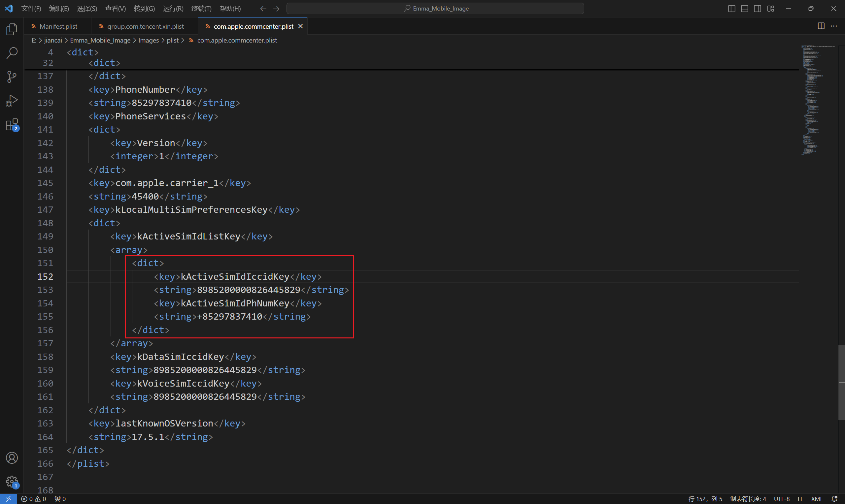Expand the Emma_Mobile_Image breadcrumb segment
Screen dimensions: 845x504
pos(100,41)
